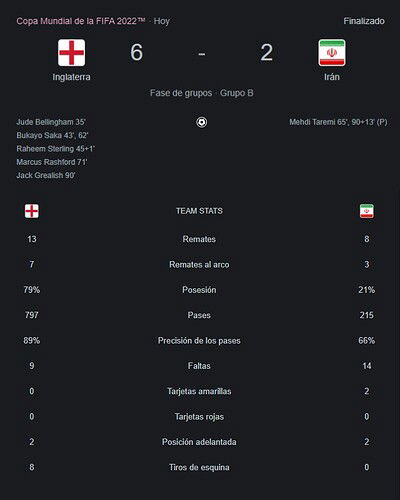Click the Inglaterra team name
Screen dimensions: 400x500
pos(71,77)
